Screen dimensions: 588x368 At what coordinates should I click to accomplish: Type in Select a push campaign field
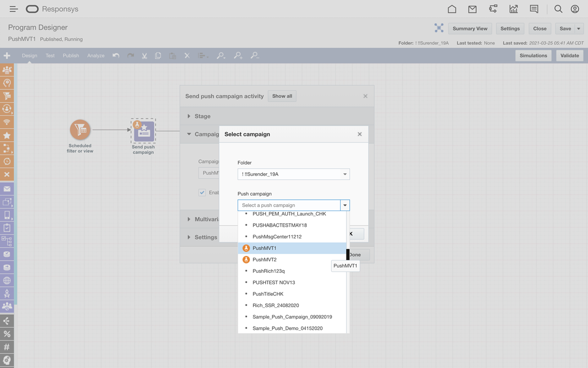click(289, 206)
